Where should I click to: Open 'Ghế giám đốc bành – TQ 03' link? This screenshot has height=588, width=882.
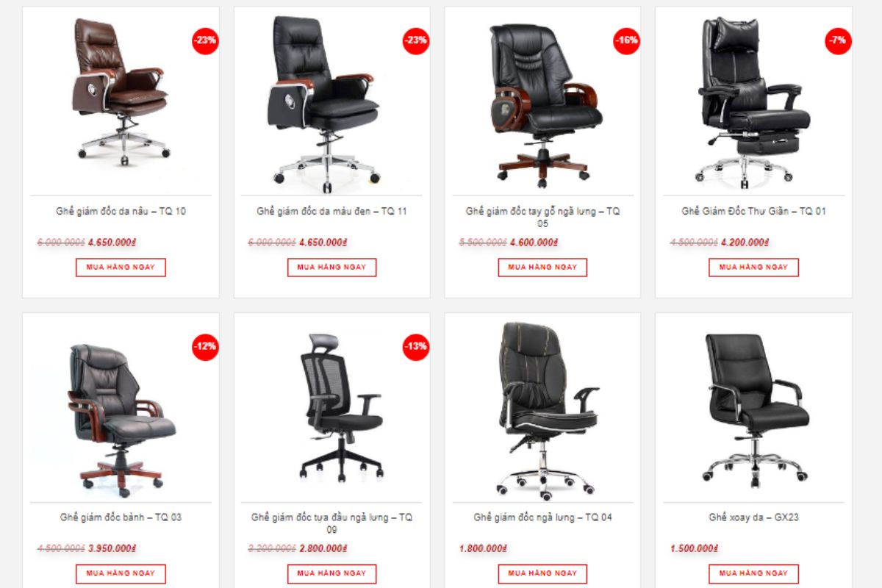tap(121, 517)
